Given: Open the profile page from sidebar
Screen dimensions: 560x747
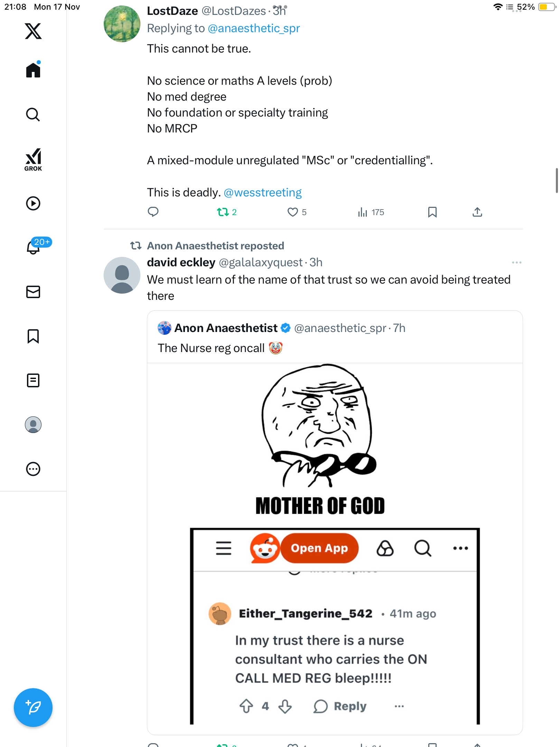Looking at the screenshot, I should [33, 425].
